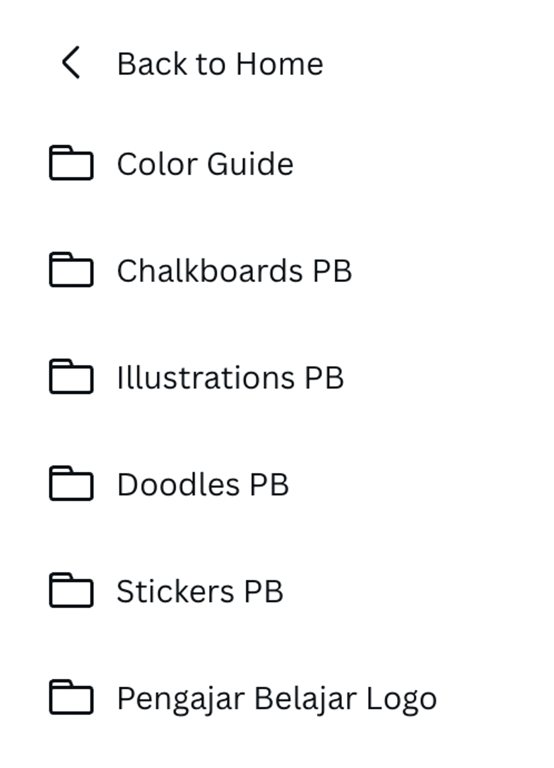Click the back arrow chevron icon
This screenshot has height=768, width=554.
pyautogui.click(x=71, y=63)
